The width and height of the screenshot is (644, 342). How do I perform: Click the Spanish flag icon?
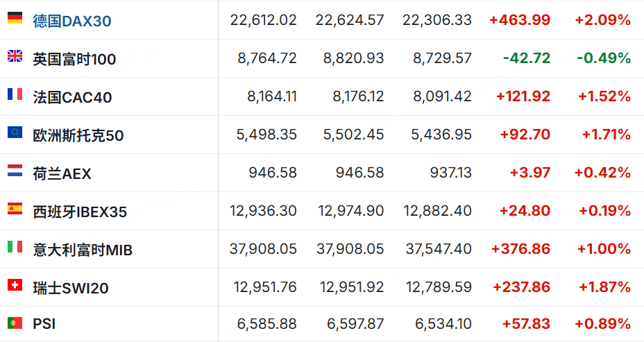[15, 208]
